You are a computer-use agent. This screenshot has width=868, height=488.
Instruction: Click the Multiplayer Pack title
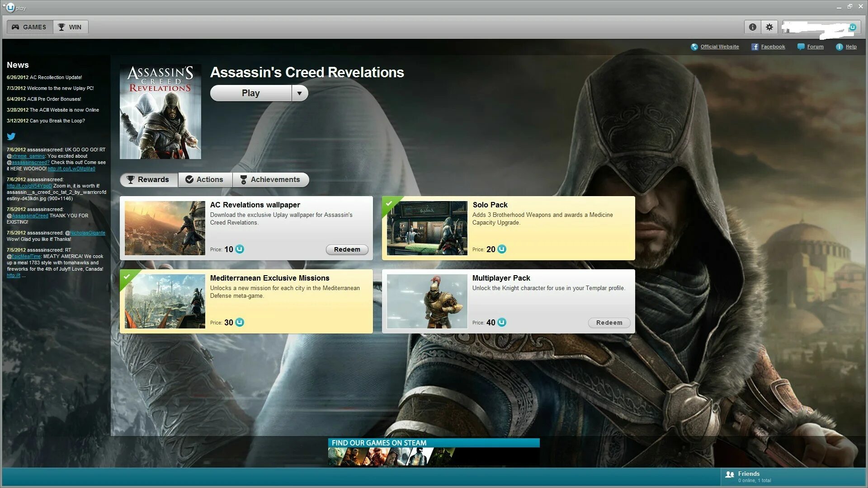tap(501, 278)
